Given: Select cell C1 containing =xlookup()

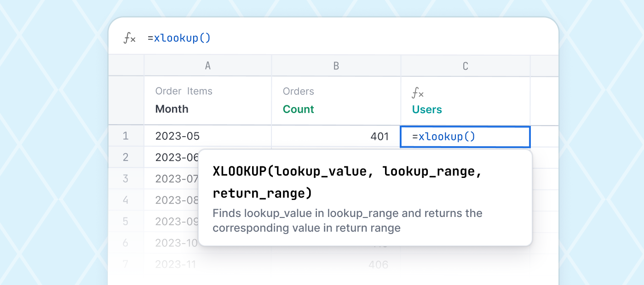Looking at the screenshot, I should click(x=465, y=137).
